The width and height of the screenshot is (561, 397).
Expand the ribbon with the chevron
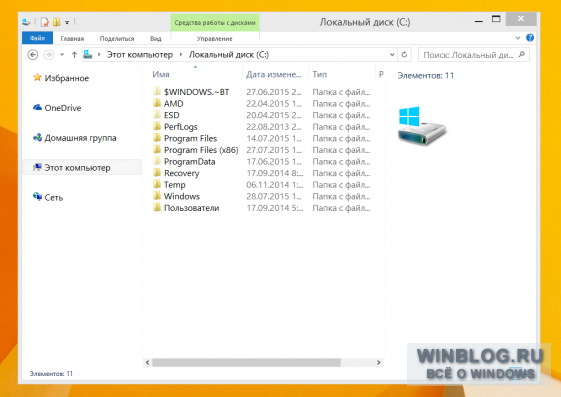click(x=517, y=38)
